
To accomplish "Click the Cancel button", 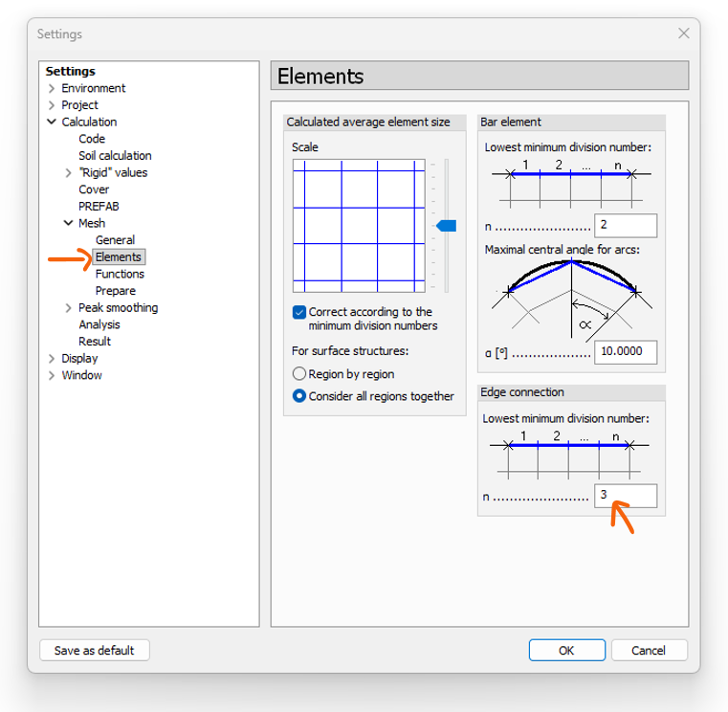I will pos(649,650).
